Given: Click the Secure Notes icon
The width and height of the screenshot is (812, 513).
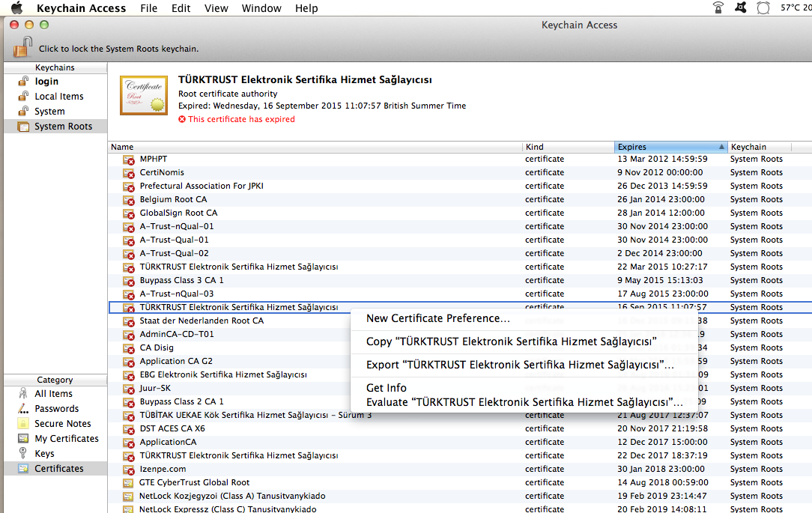Looking at the screenshot, I should click(22, 423).
